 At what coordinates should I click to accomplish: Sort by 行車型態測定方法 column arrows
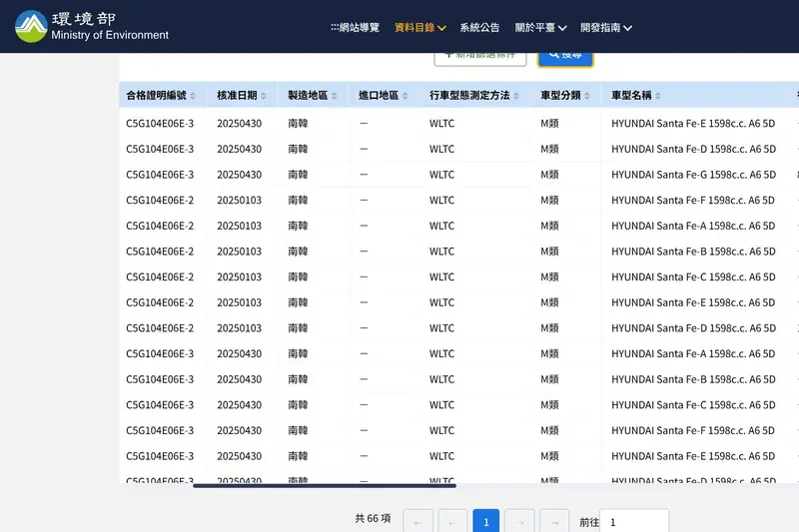516,96
